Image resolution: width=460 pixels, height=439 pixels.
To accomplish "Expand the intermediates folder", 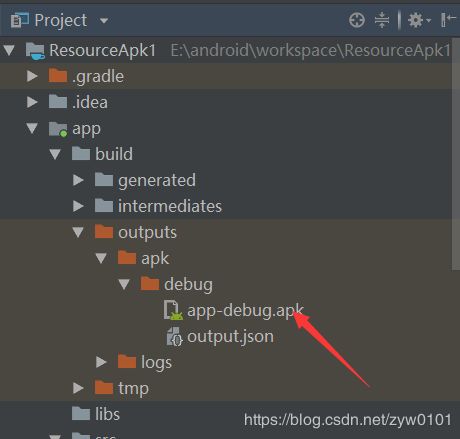I will (78, 206).
